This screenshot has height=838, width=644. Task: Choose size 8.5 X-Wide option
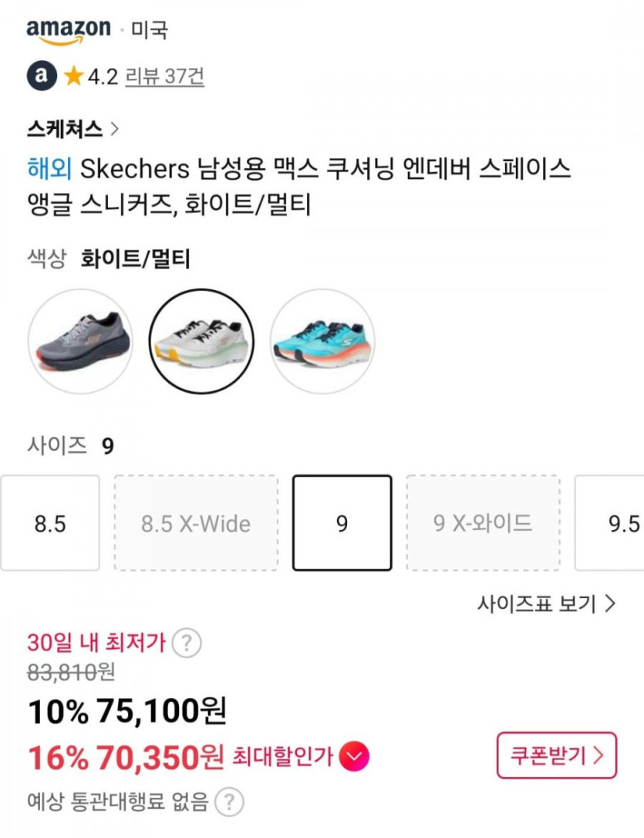tap(196, 523)
